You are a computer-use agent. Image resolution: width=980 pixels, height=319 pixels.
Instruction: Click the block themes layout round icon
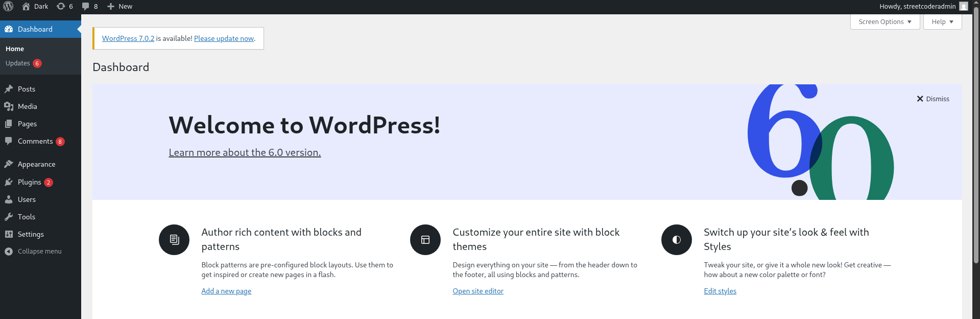pos(425,240)
